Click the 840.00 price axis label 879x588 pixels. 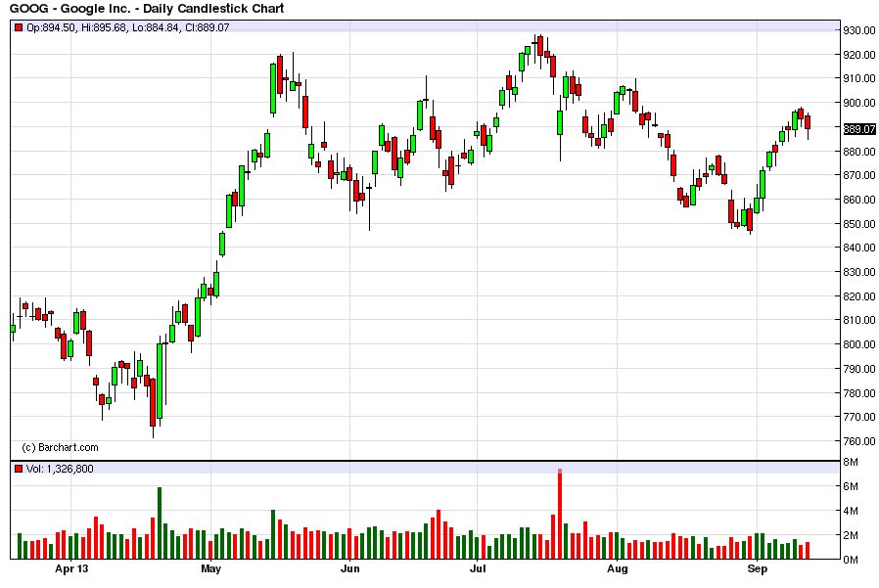(859, 248)
